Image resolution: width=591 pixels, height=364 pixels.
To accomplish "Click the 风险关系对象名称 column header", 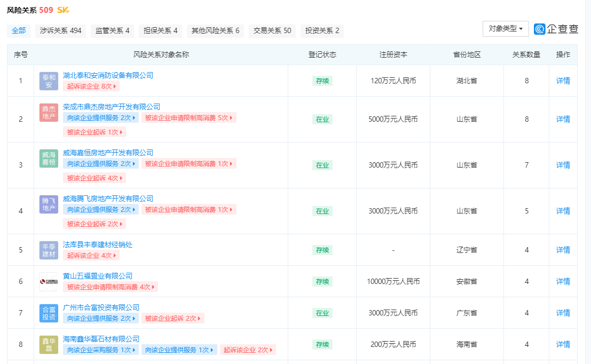I will pyautogui.click(x=161, y=55).
